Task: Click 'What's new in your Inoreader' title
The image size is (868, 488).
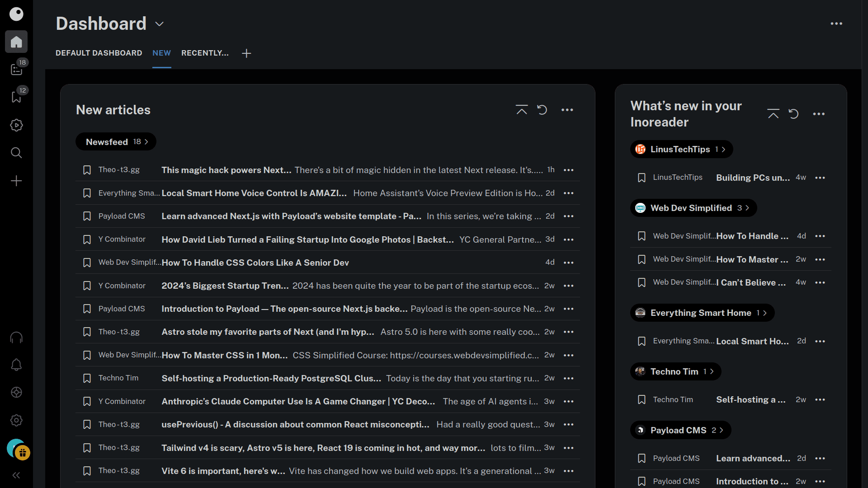Action: [x=686, y=114]
